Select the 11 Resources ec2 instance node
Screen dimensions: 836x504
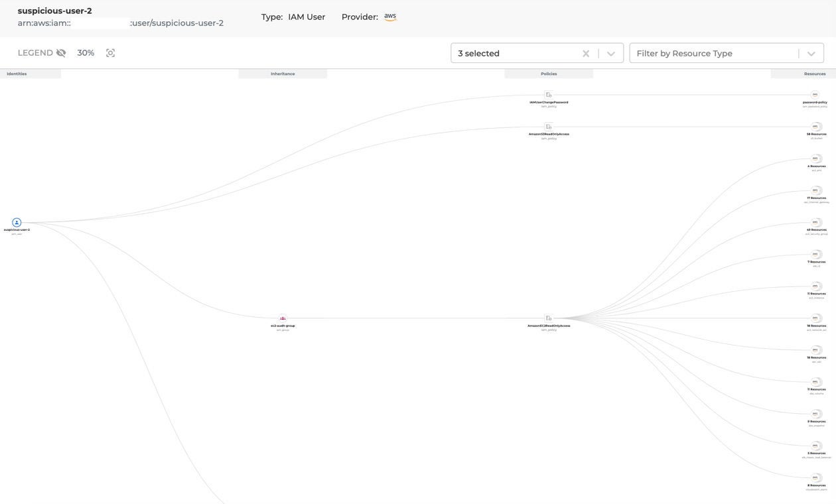pos(815,286)
